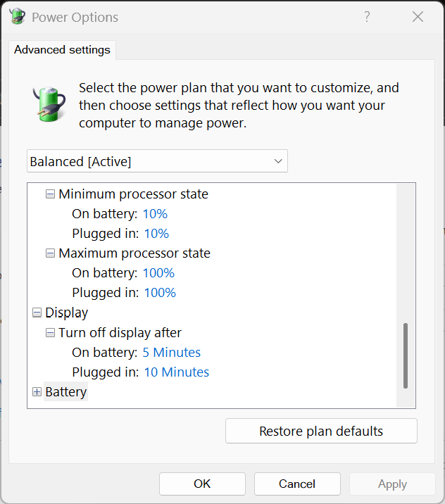Edit display off plugged in 10 Minutes
Image resolution: width=445 pixels, height=504 pixels.
177,372
